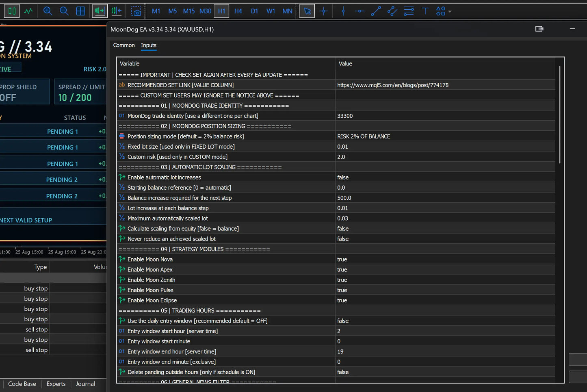Switch chart to line chart display

(x=28, y=11)
